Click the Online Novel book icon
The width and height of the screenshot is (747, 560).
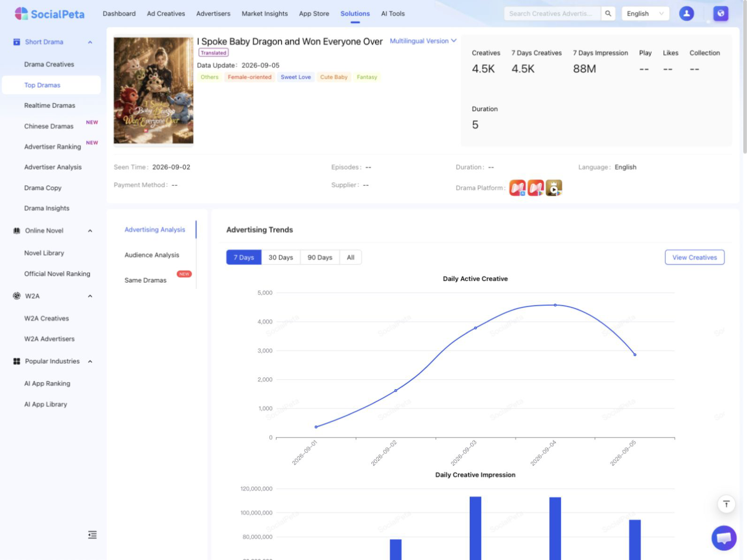point(17,231)
